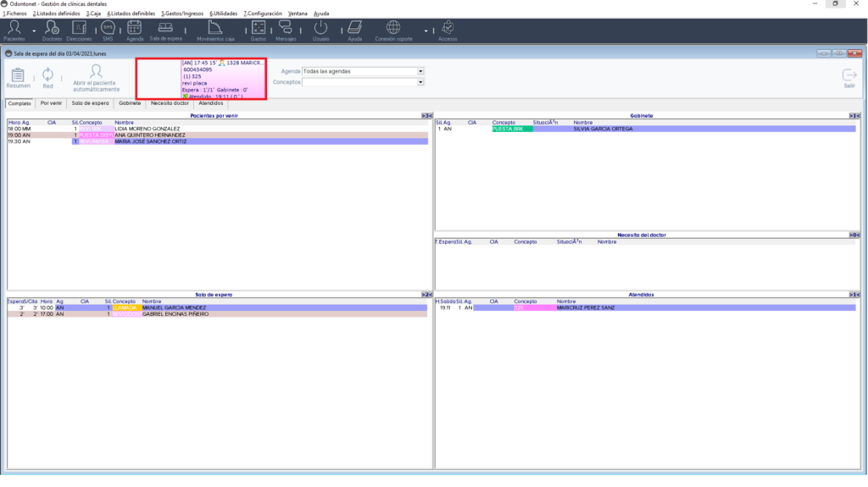Expand dropdown arrow beside Conexión soporte

(x=426, y=31)
